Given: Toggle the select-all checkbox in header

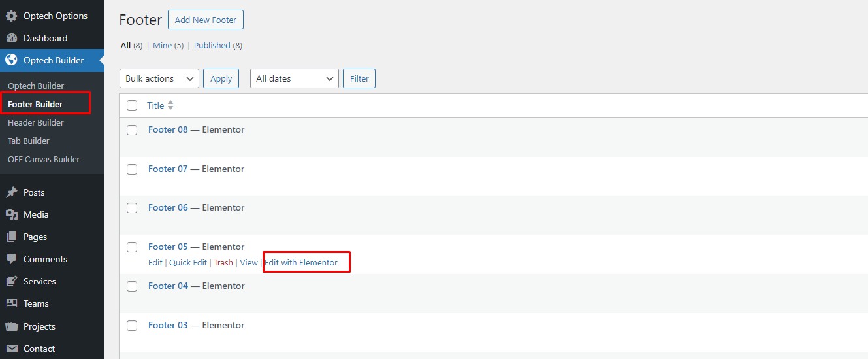Looking at the screenshot, I should [x=132, y=105].
